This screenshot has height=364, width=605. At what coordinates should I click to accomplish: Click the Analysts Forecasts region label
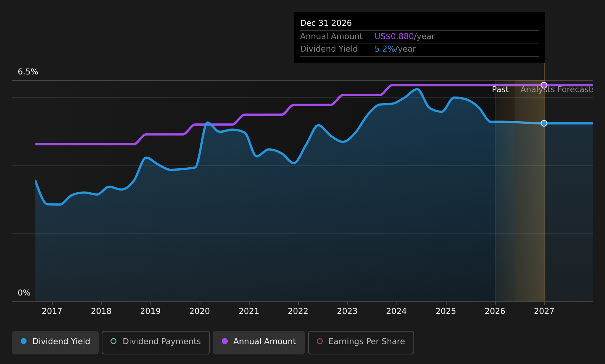click(x=557, y=90)
